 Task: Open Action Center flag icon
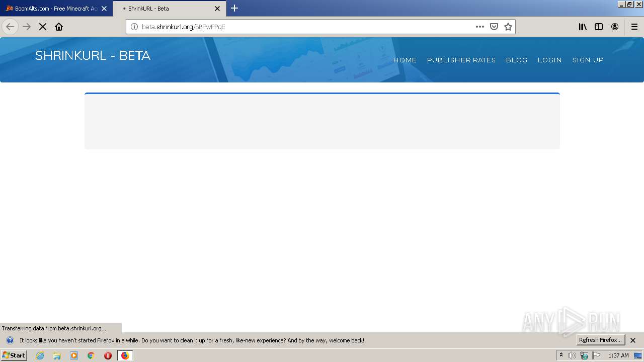point(596,355)
